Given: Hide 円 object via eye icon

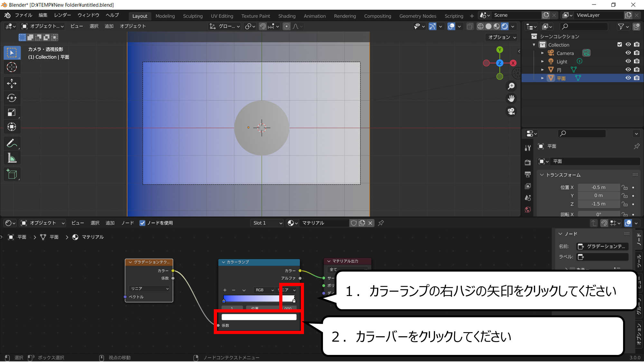Looking at the screenshot, I should click(x=628, y=70).
